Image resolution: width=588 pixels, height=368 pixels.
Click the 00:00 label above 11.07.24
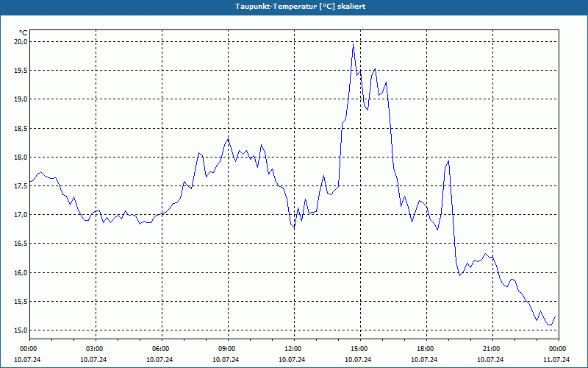click(x=559, y=349)
